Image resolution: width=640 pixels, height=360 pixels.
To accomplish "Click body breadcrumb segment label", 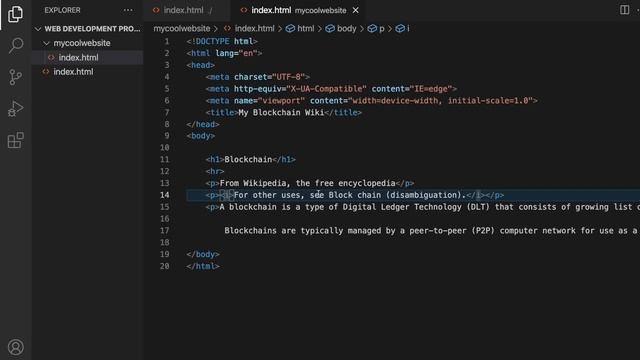I will [x=347, y=29].
